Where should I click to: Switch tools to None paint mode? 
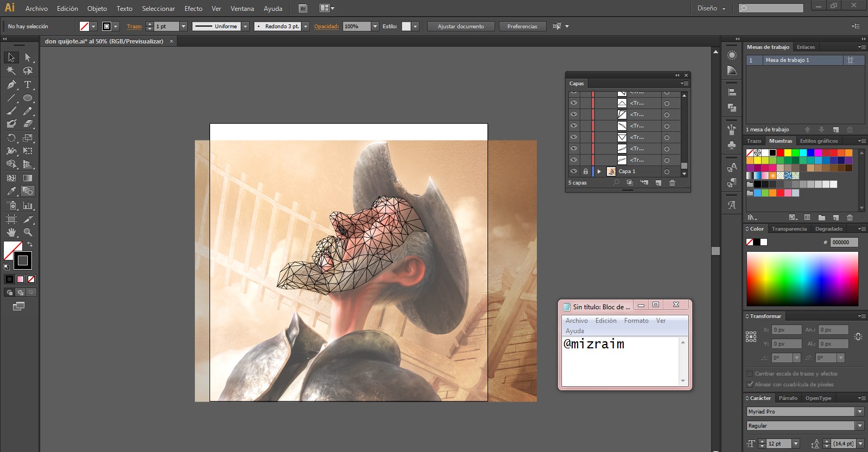31,279
